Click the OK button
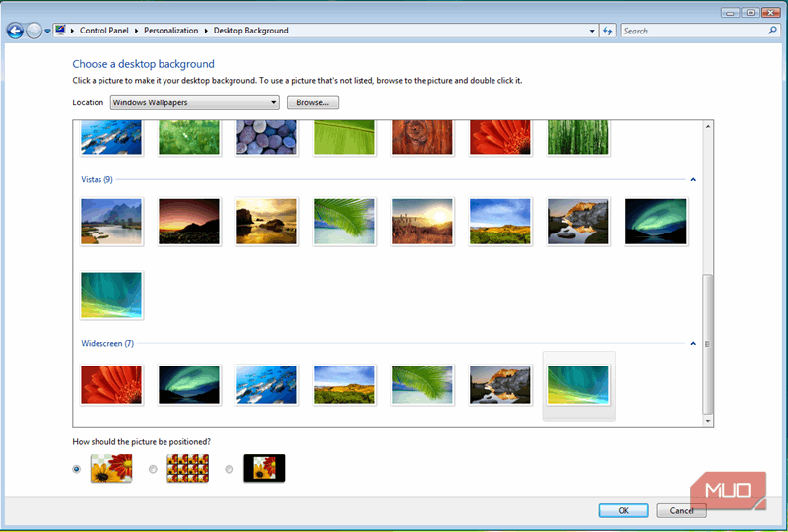The height and width of the screenshot is (532, 788). tap(624, 510)
